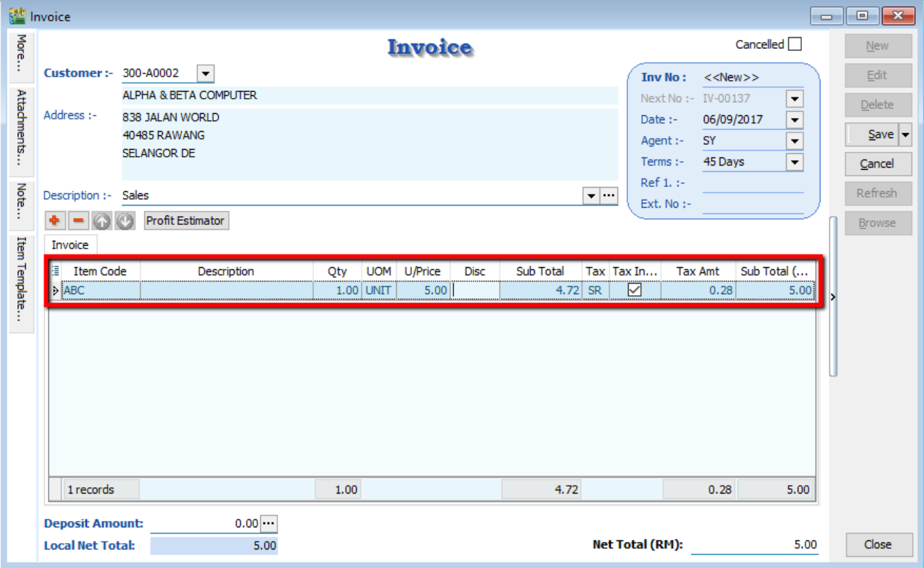Open the Customer code dropdown
The height and width of the screenshot is (568, 924).
pyautogui.click(x=206, y=73)
